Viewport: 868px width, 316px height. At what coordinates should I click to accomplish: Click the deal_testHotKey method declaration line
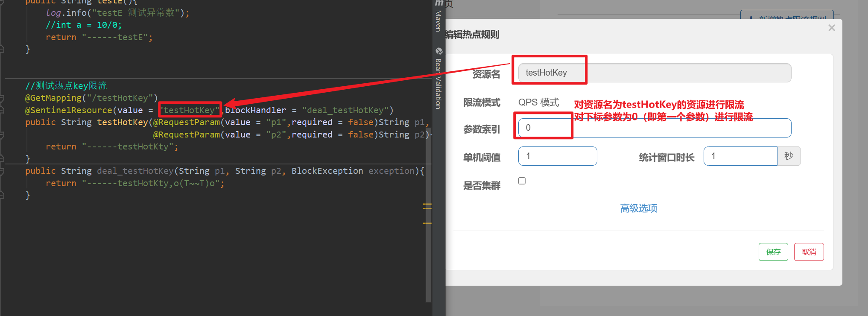(225, 171)
